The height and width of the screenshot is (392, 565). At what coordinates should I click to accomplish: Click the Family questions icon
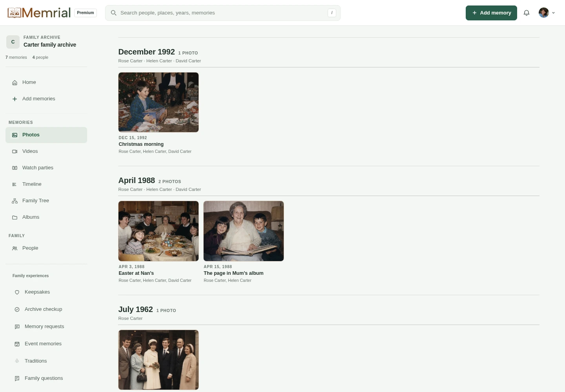pos(17,378)
